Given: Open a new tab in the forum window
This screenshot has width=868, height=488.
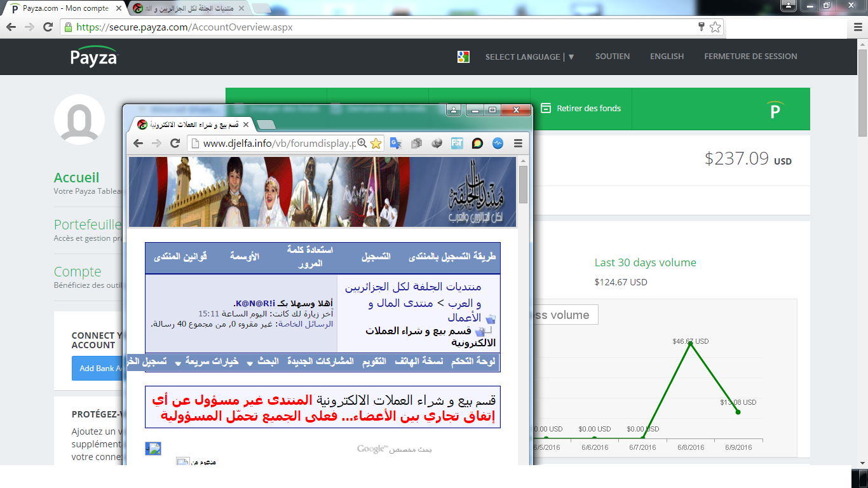Looking at the screenshot, I should [x=266, y=125].
